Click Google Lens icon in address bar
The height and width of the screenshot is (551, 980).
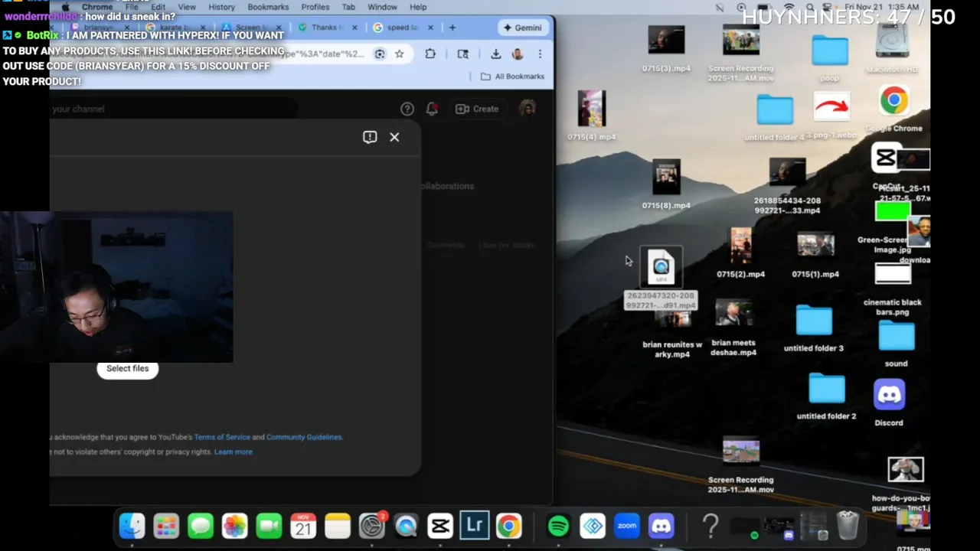tap(380, 54)
